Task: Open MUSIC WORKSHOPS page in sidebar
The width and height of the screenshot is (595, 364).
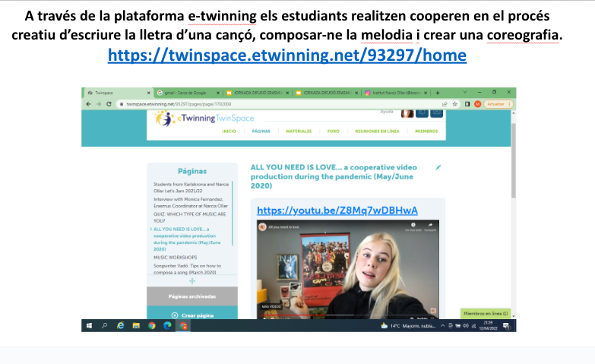Action: [x=176, y=257]
